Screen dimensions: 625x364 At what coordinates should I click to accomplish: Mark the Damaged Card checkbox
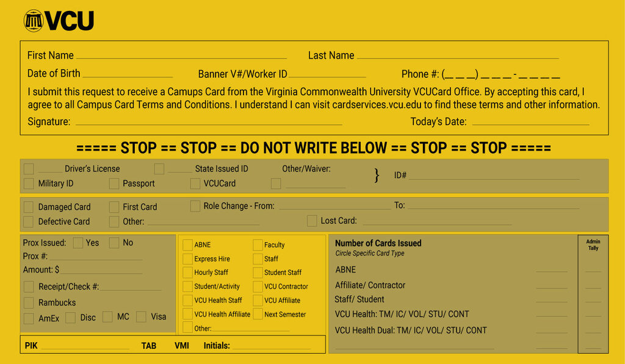click(x=28, y=207)
